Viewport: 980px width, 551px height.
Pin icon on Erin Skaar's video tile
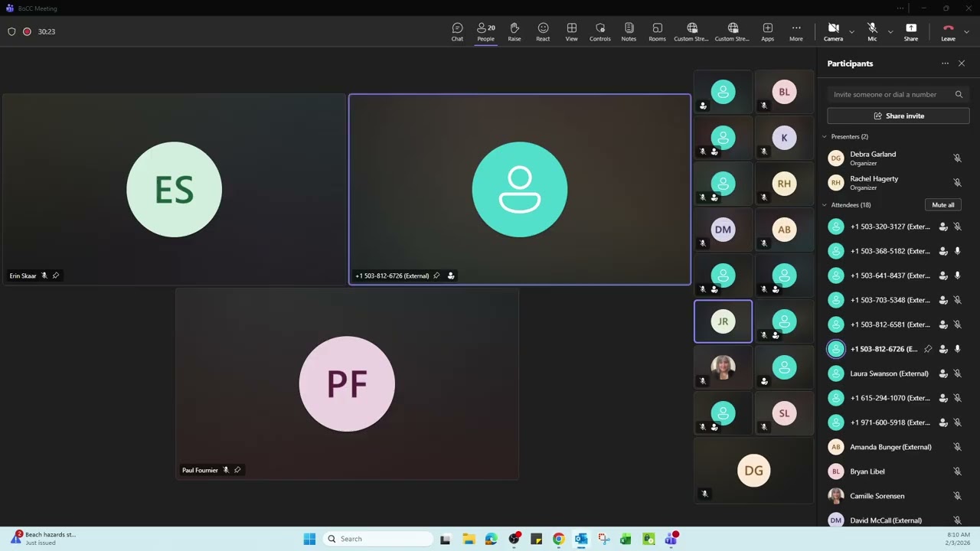coord(56,275)
